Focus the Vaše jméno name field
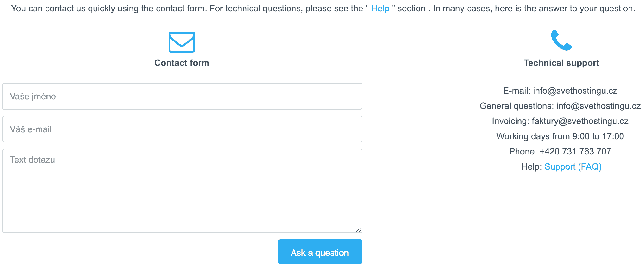 (x=182, y=96)
